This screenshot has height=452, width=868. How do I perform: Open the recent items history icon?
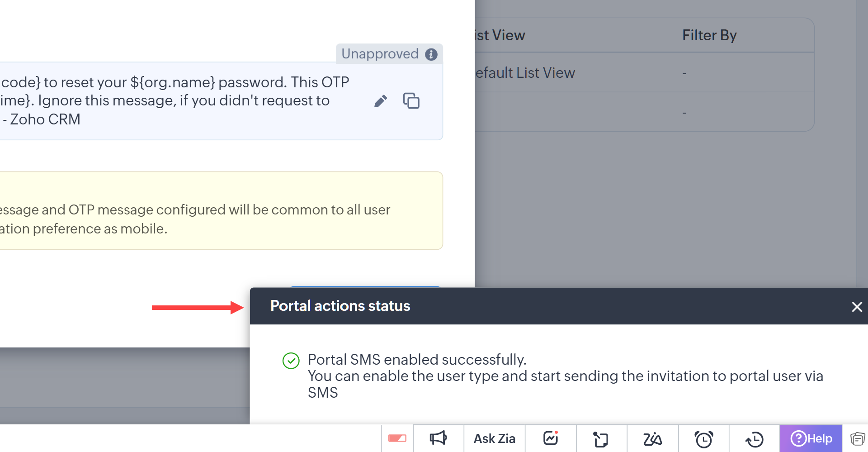click(754, 439)
